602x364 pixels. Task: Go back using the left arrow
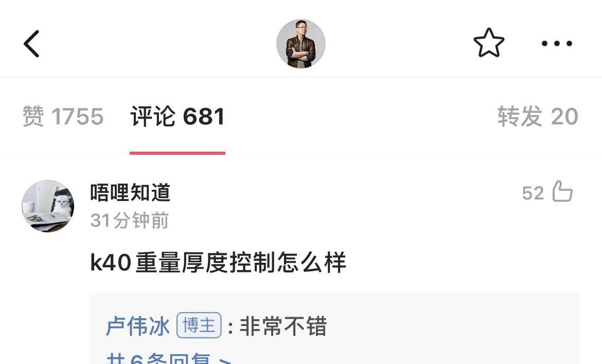click(31, 44)
